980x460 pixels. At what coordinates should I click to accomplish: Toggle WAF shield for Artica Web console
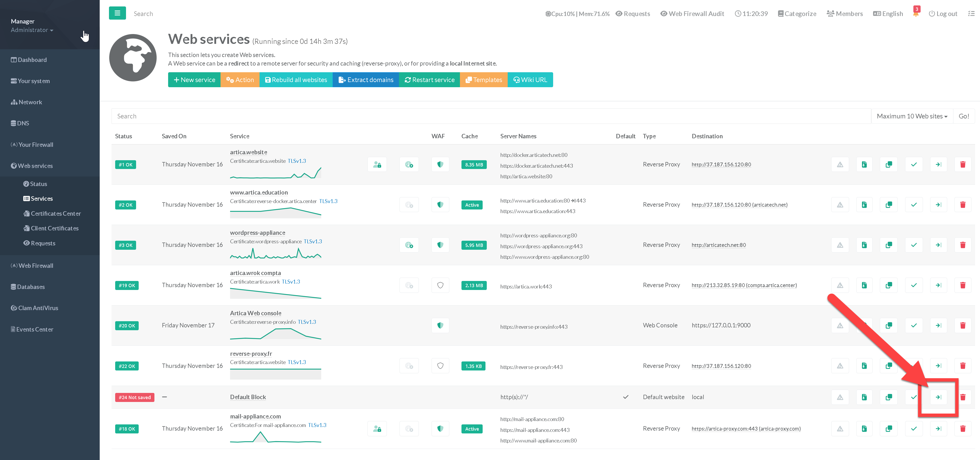pos(440,326)
